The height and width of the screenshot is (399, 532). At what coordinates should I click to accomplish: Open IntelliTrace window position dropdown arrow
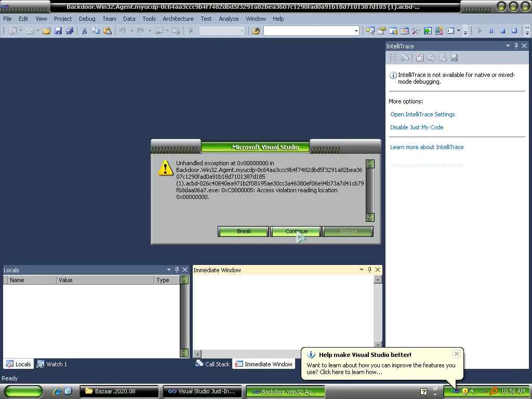[x=508, y=46]
